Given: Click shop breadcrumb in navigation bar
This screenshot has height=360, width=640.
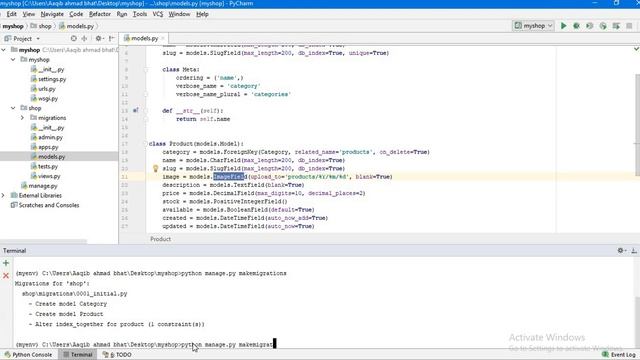Looking at the screenshot, I should [x=41, y=26].
